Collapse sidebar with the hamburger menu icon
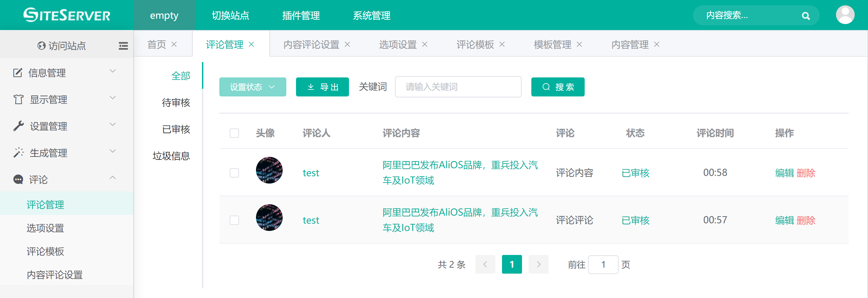 click(x=123, y=46)
